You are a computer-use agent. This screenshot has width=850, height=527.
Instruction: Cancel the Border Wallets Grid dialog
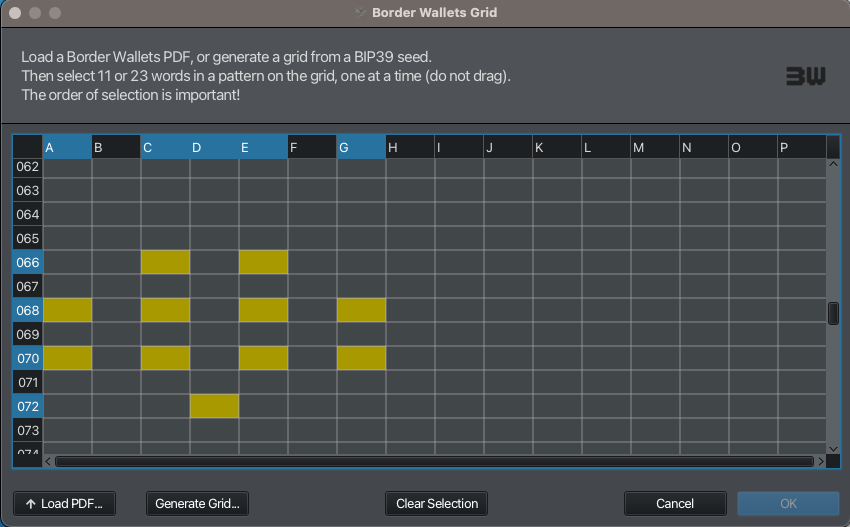[x=675, y=504]
